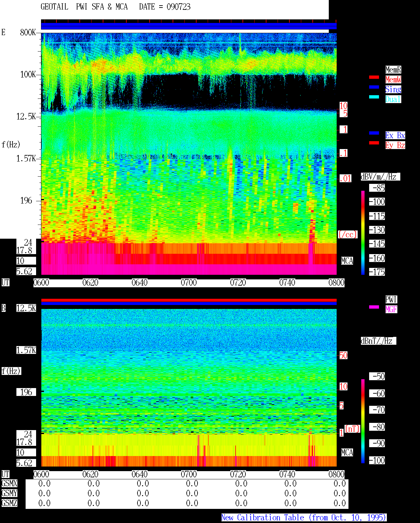Click the 'New Calibration Table' link at bottom
The width and height of the screenshot is (420, 523).
(304, 518)
